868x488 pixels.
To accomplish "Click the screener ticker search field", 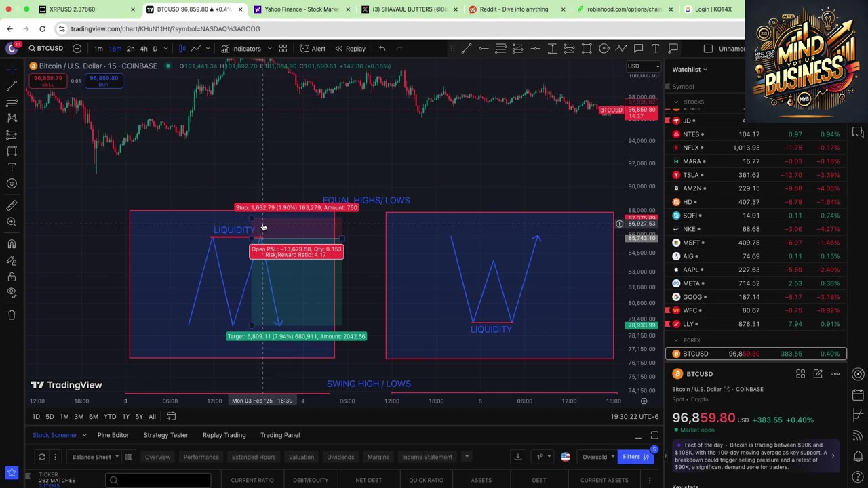I will [157, 481].
